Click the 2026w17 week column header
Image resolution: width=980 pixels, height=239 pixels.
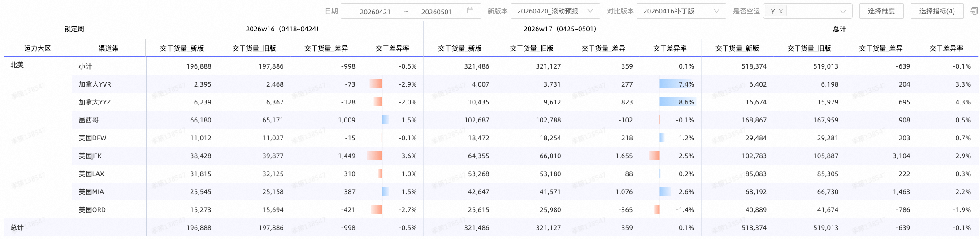pos(560,29)
